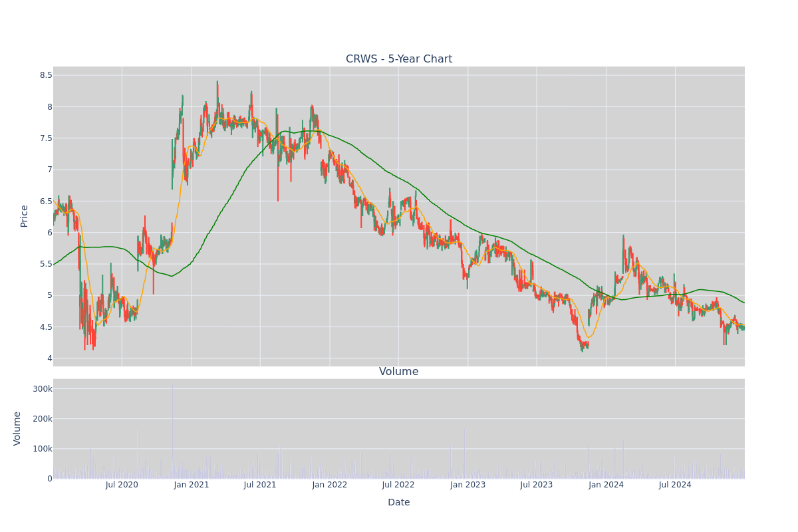Click the 8 price tick label
Viewport: 798px width, 532px height.
(x=49, y=107)
